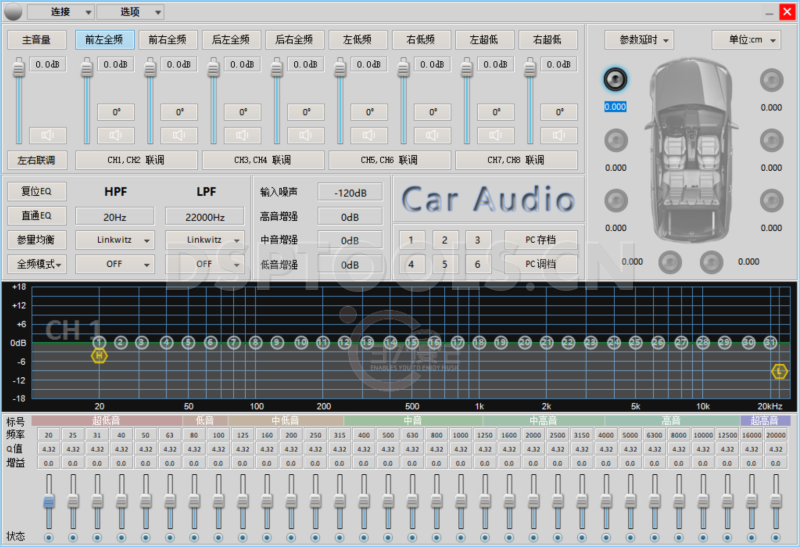Open the 连接 menu
The height and width of the screenshot is (547, 800).
point(60,12)
